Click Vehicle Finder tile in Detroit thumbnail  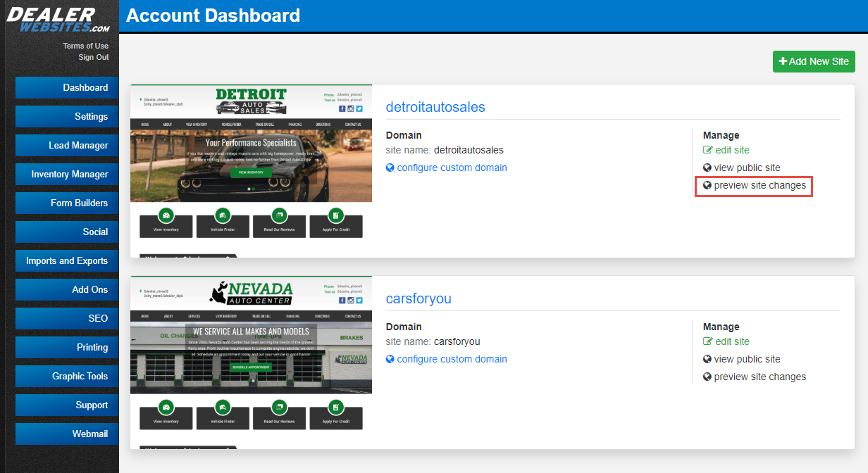pos(223,222)
